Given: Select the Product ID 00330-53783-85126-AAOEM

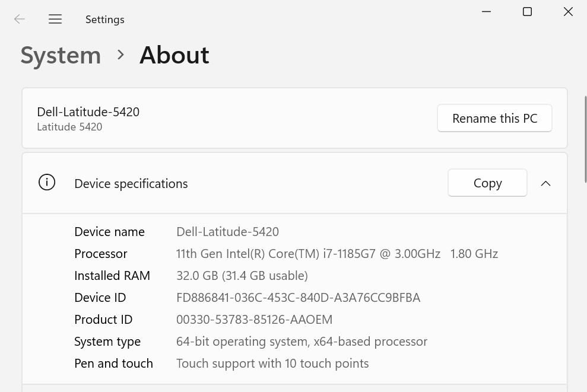Looking at the screenshot, I should (254, 320).
